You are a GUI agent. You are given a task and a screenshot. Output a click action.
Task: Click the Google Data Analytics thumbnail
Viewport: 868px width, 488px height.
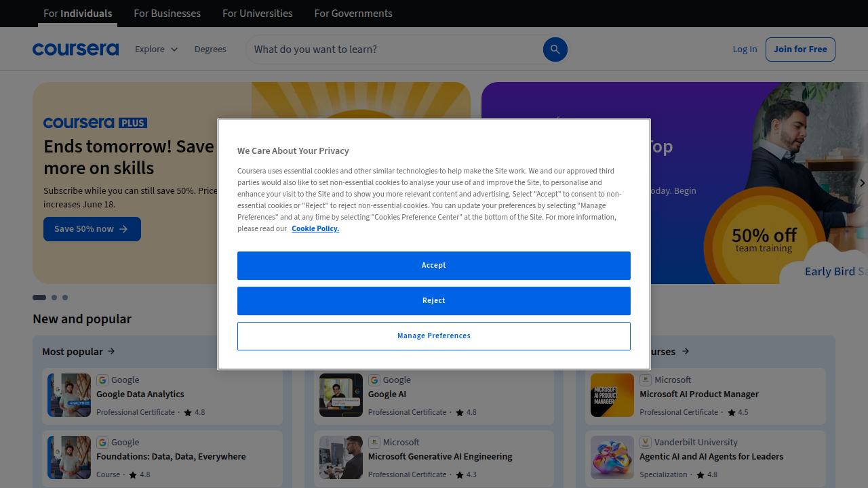[69, 395]
